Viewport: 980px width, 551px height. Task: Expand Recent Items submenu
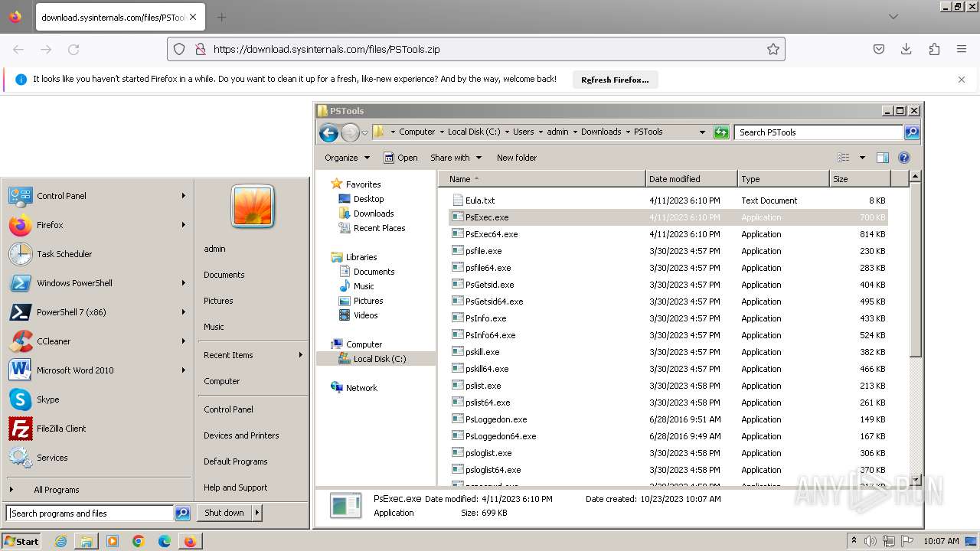click(300, 355)
